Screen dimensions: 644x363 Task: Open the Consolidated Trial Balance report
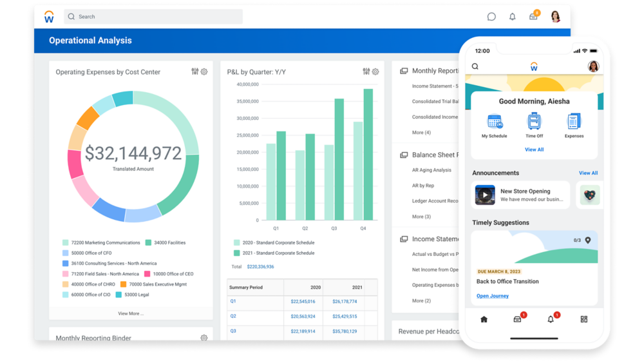435,101
